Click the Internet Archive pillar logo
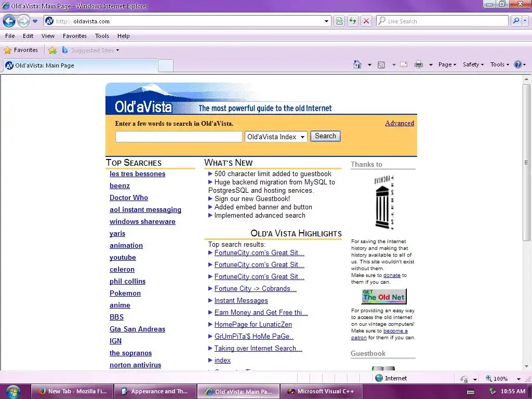The width and height of the screenshot is (532, 399). (384, 203)
